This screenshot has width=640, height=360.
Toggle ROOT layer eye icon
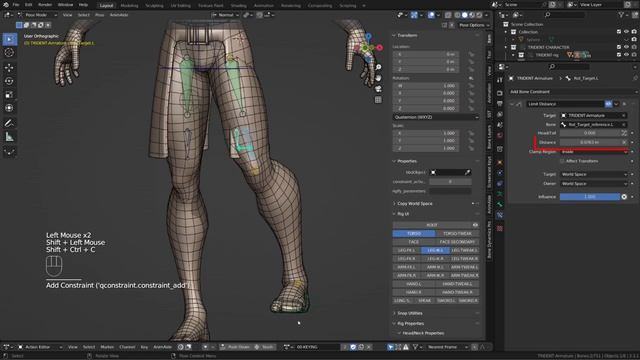pos(475,225)
